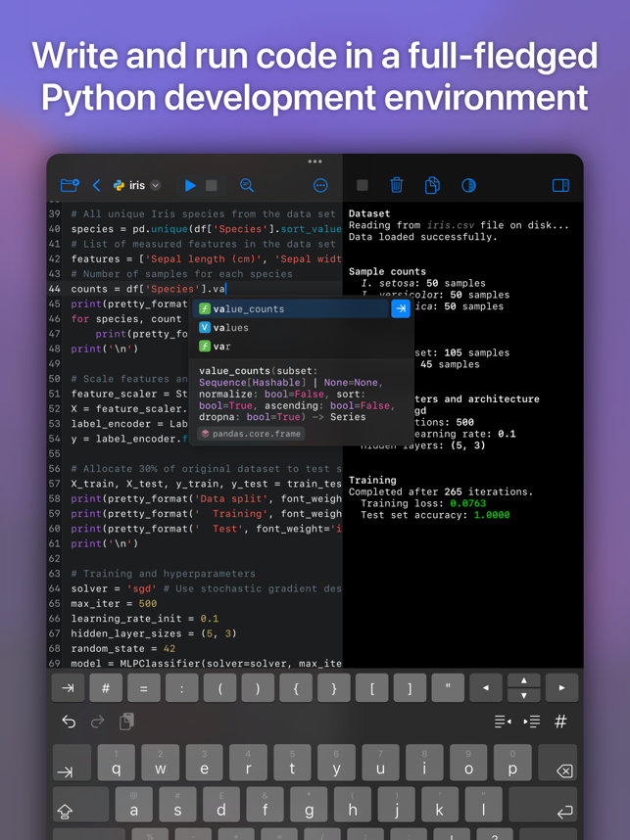
Task: Open editor more options circle
Action: 320,185
